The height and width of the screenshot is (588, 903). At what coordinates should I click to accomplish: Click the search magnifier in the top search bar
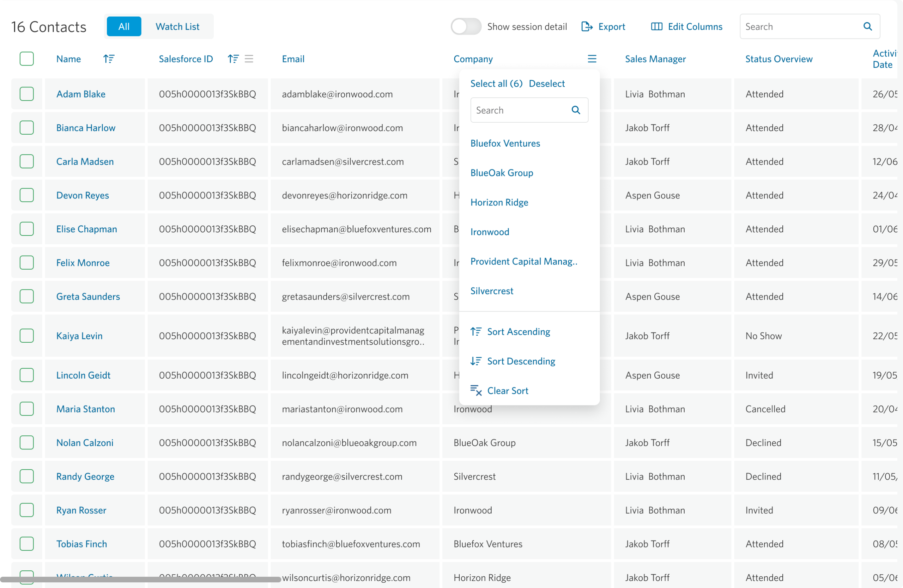(867, 26)
